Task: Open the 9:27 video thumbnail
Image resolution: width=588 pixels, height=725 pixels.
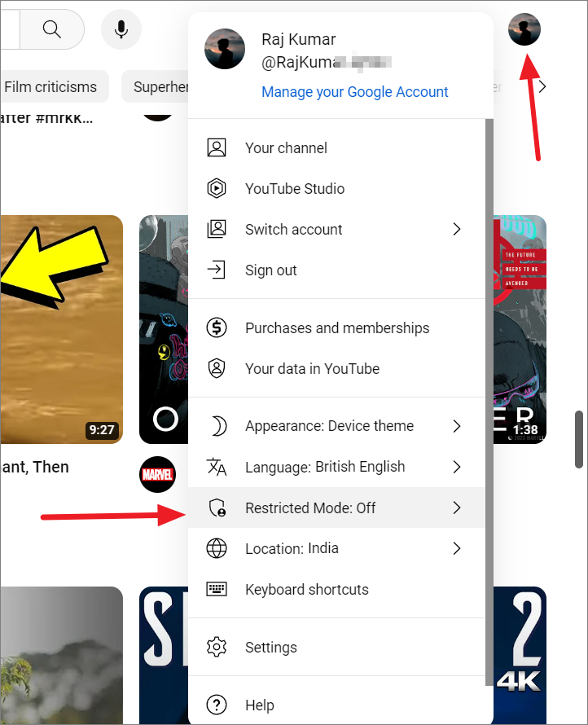Action: point(61,329)
